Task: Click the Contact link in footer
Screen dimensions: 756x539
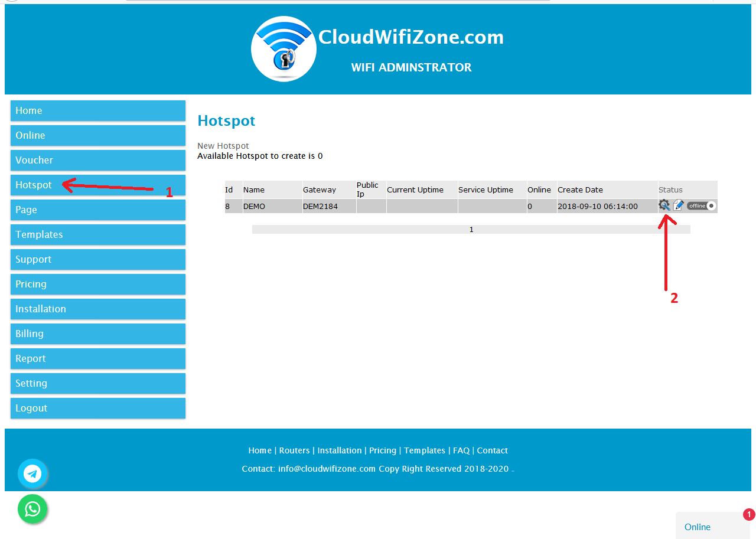Action: [x=493, y=450]
